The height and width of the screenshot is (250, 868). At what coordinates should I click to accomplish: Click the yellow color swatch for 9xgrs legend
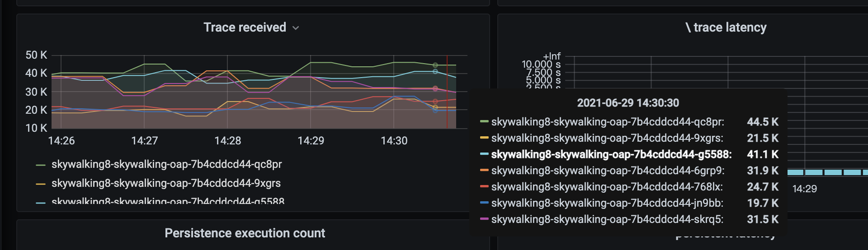[x=41, y=184]
